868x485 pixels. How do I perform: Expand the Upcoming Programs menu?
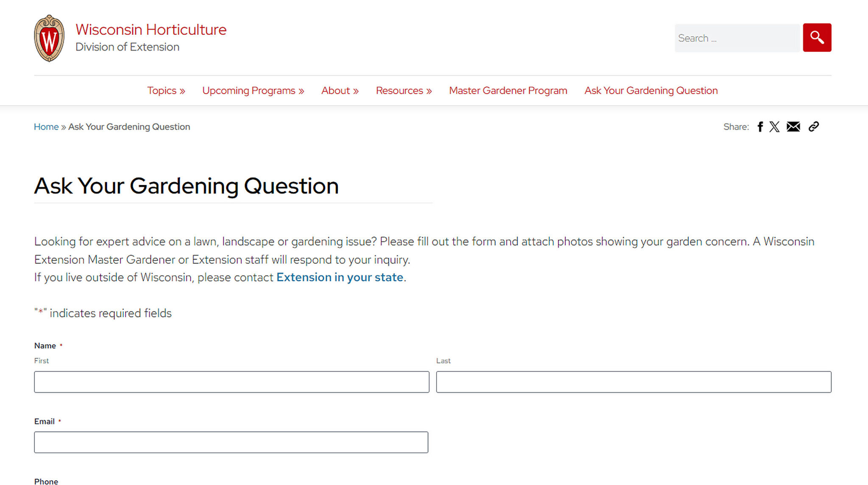pos(253,91)
